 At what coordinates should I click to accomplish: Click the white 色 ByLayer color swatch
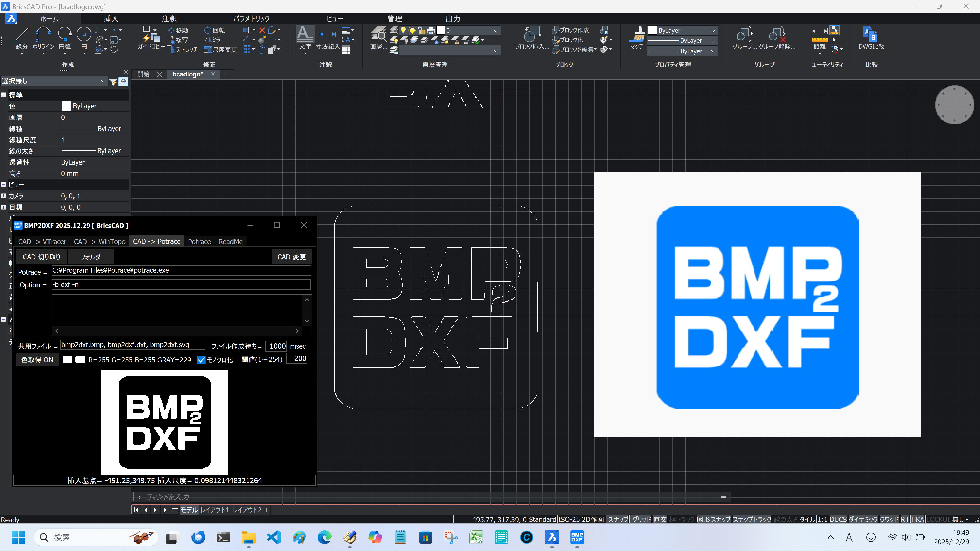pyautogui.click(x=66, y=106)
